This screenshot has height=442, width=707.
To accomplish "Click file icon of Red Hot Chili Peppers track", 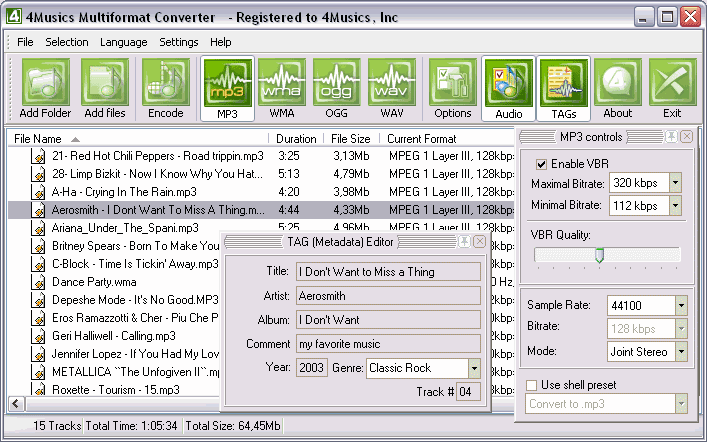I will click(x=39, y=156).
